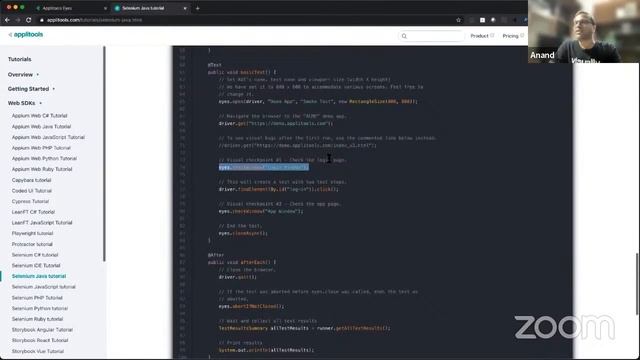The height and width of the screenshot is (360, 640).
Task: Open Appium Web C# Tutorial
Action: pos(40,116)
